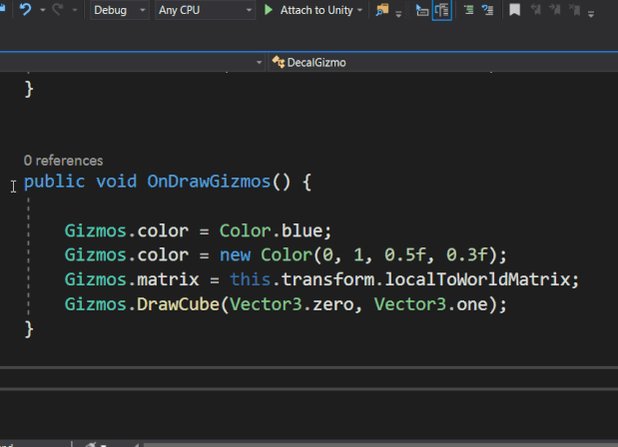Toggle the highlighted display parameter info icon
The width and height of the screenshot is (618, 447).
(x=442, y=10)
